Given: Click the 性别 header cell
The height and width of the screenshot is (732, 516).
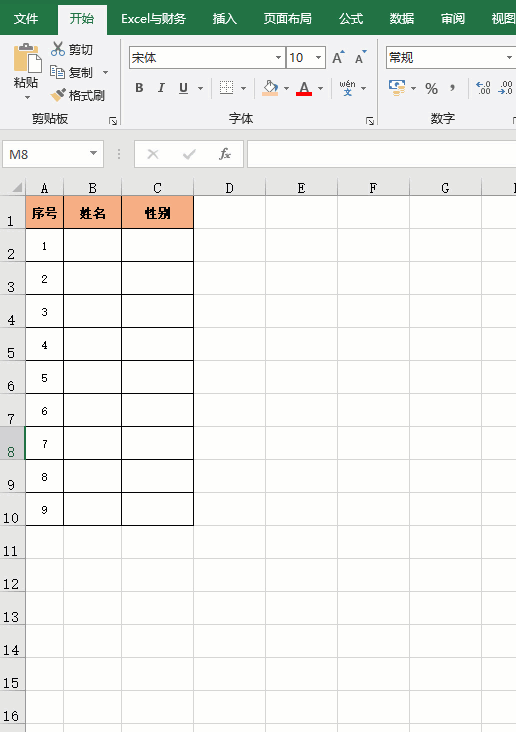Looking at the screenshot, I should tap(157, 212).
